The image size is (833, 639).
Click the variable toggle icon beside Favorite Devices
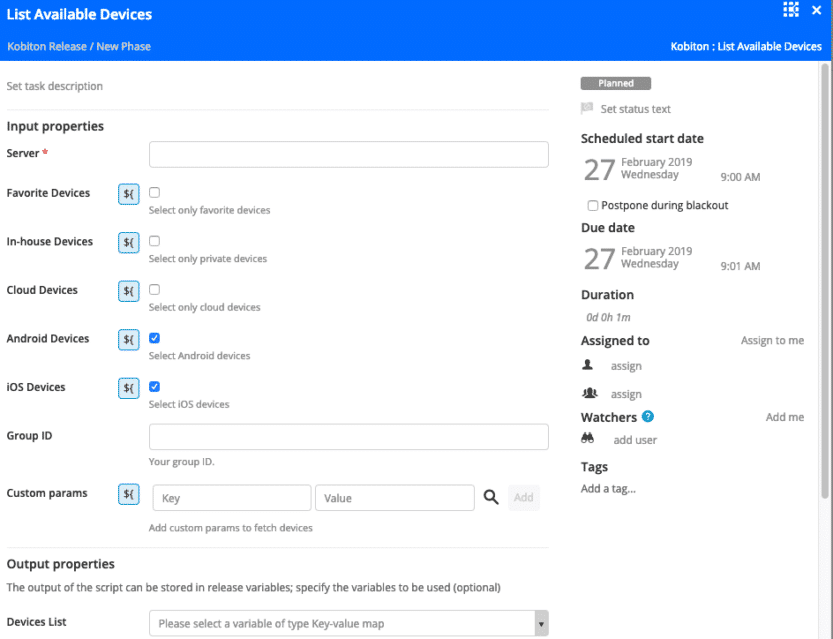[x=129, y=193]
